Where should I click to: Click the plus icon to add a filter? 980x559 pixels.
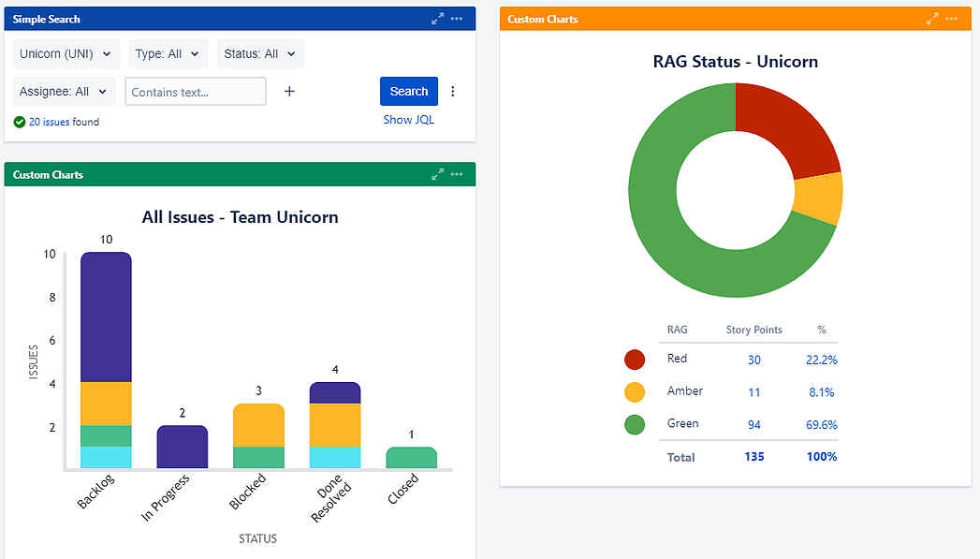click(289, 91)
